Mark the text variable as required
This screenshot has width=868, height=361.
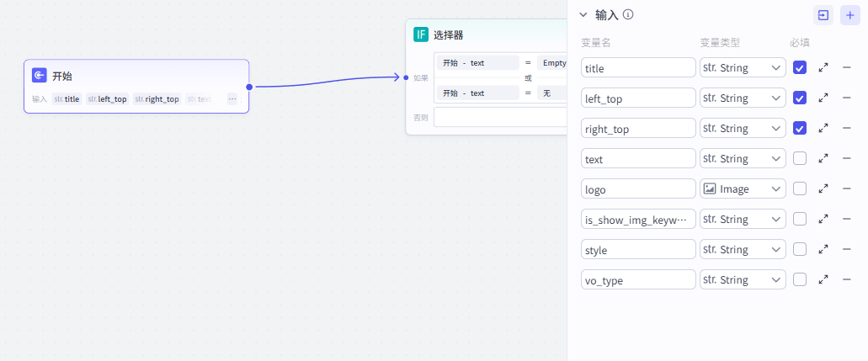pyautogui.click(x=800, y=159)
